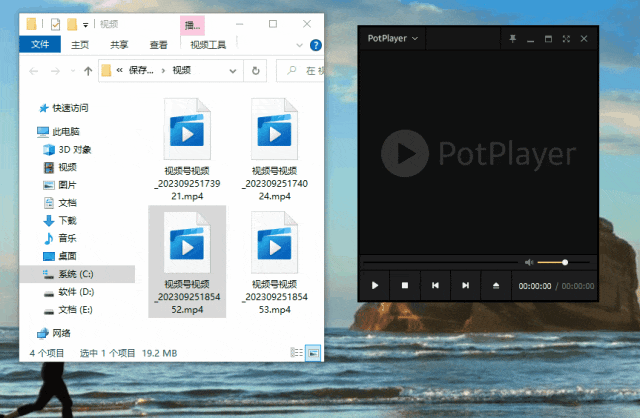Select video file ending 173921.mp4
The image size is (640, 418).
pyautogui.click(x=187, y=149)
